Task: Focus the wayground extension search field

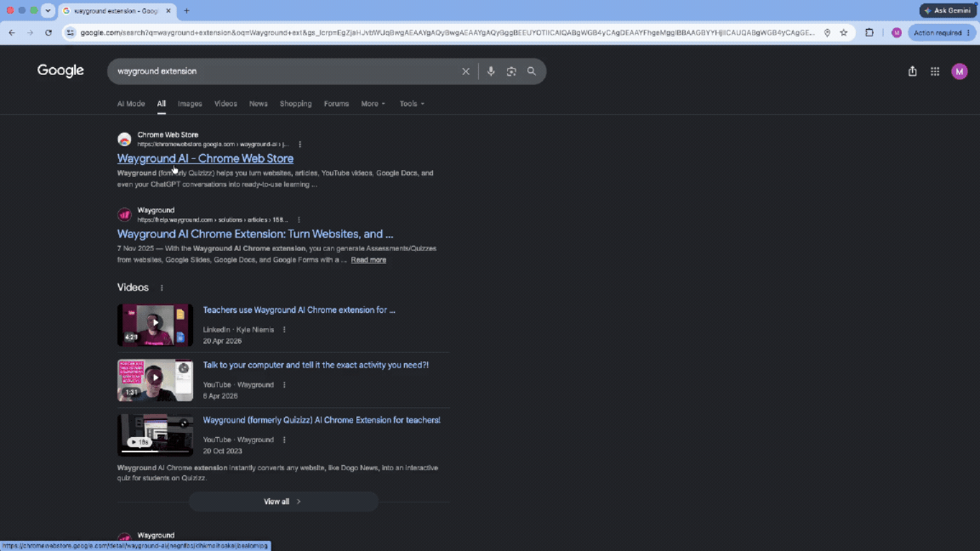Action: [284, 71]
